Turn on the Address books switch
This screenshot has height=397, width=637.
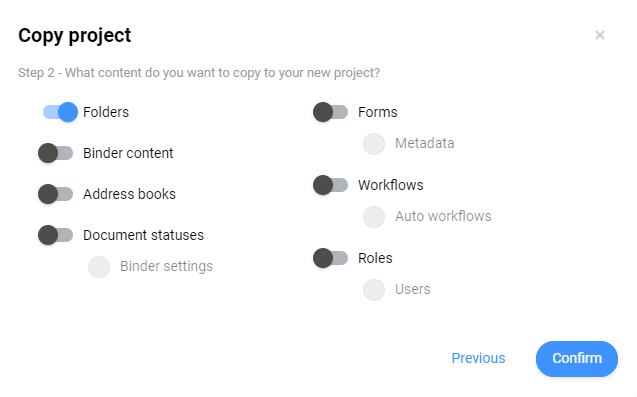(x=56, y=194)
